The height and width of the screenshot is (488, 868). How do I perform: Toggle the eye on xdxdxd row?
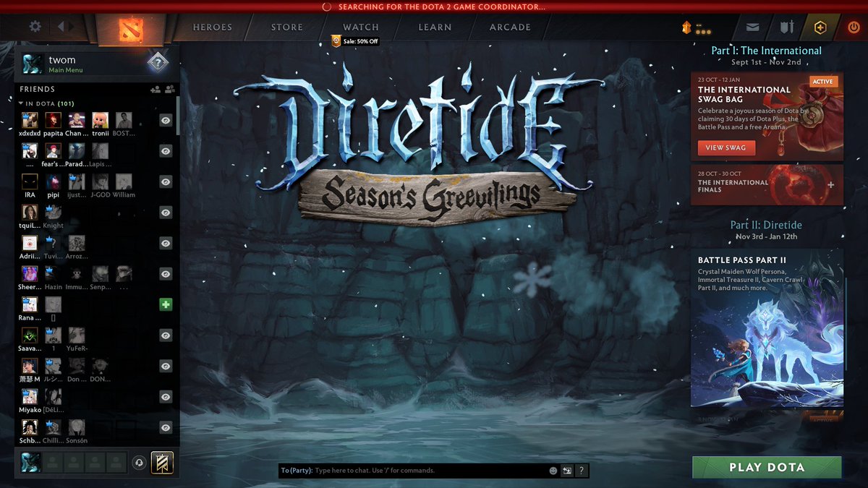(x=166, y=120)
